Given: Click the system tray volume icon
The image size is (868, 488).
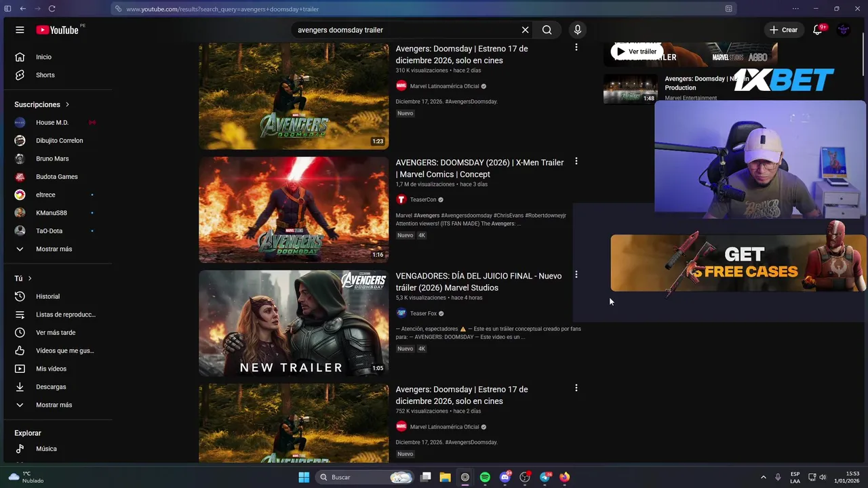Looking at the screenshot, I should (823, 477).
